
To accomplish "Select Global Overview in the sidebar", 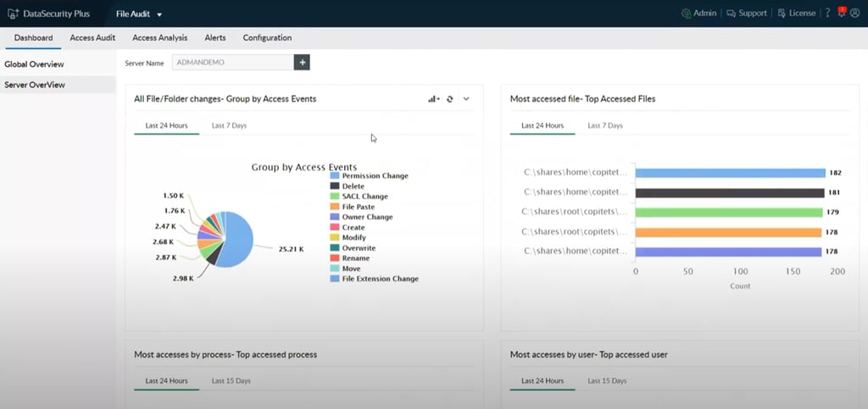I will 34,64.
